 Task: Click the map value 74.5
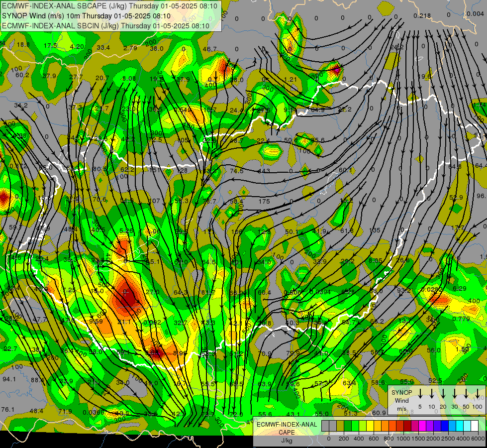237,171
